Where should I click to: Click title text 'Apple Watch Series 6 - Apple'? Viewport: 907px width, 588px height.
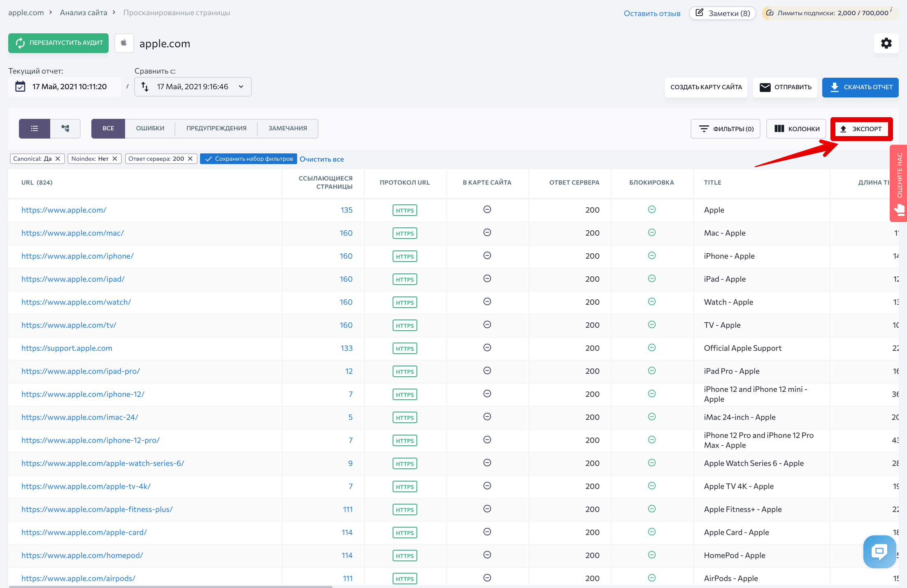[x=754, y=463]
